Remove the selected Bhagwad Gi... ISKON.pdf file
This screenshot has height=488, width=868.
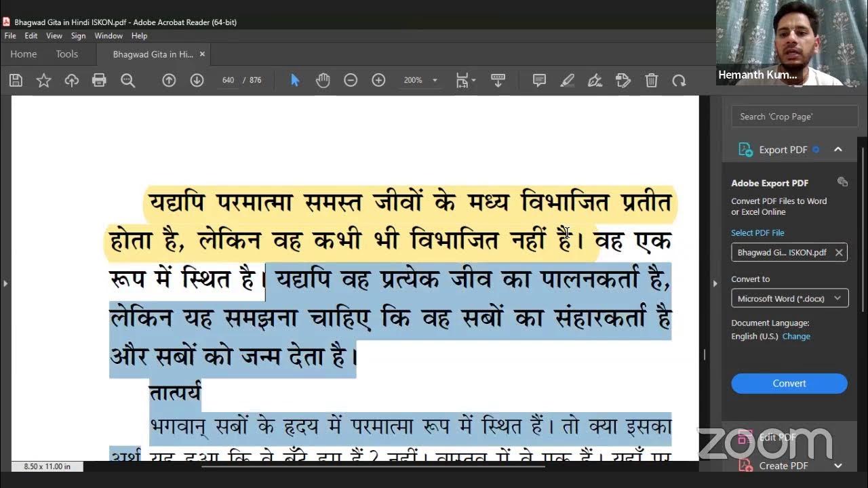point(839,252)
